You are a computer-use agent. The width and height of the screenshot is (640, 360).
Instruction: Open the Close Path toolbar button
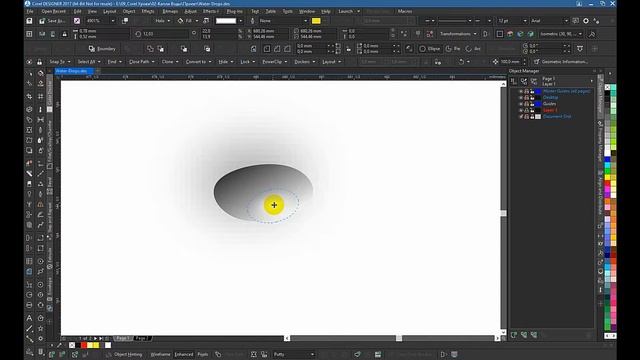click(x=141, y=62)
